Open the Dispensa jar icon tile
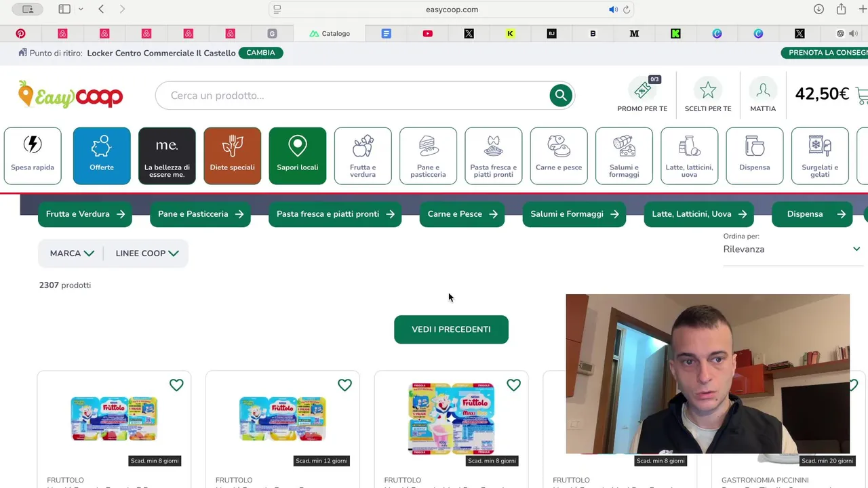 click(x=755, y=156)
